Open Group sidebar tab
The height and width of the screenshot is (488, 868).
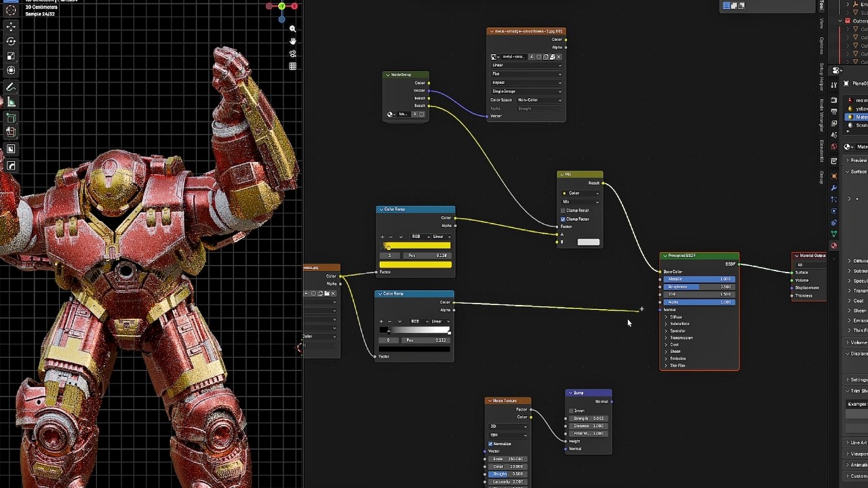pyautogui.click(x=821, y=178)
